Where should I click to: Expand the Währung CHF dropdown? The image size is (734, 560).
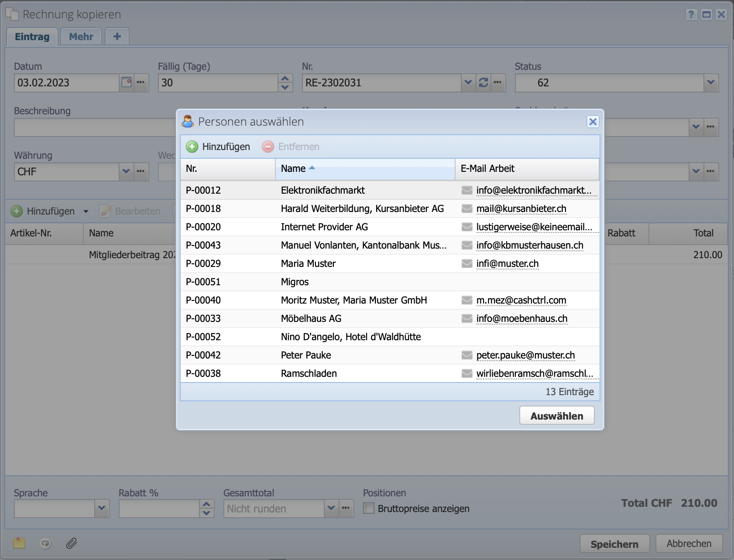126,171
